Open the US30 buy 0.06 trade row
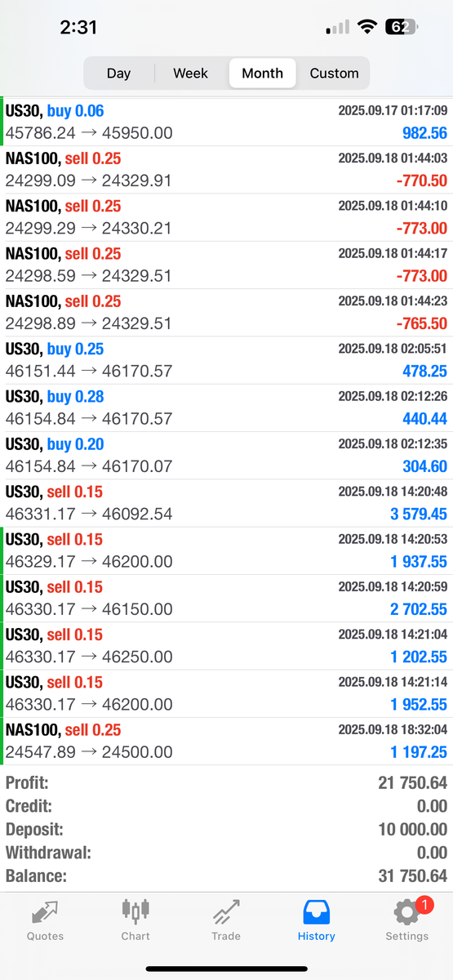This screenshot has height=980, width=453. click(x=226, y=122)
